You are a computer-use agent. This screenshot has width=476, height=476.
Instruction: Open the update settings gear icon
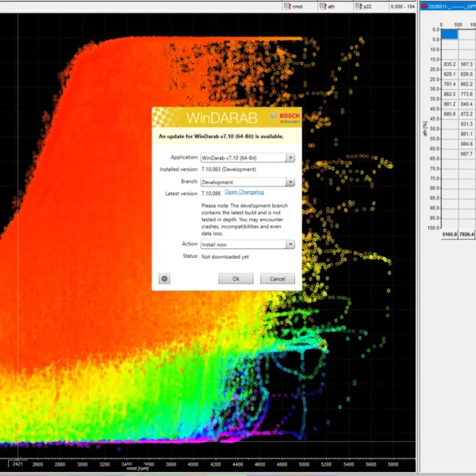(164, 278)
